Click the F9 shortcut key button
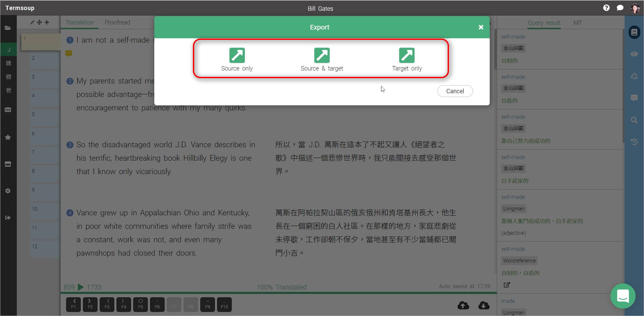The width and height of the screenshot is (644, 316). [x=208, y=305]
